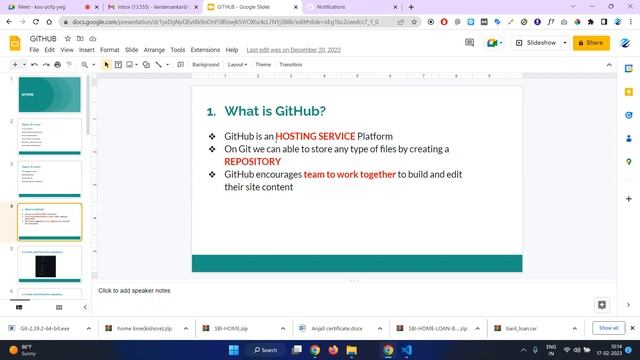Open the File menu
Image resolution: width=640 pixels, height=360 pixels.
point(34,50)
